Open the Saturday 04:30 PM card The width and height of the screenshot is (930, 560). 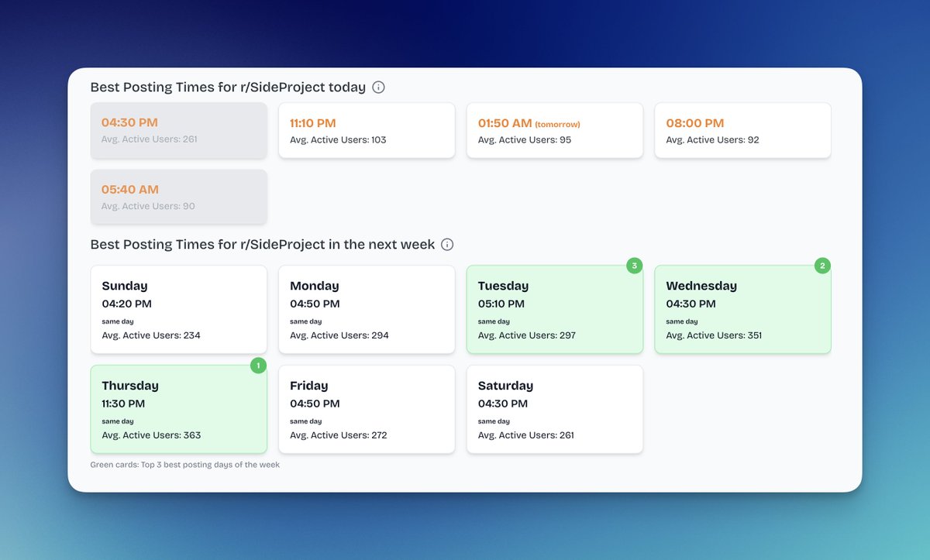click(x=555, y=410)
